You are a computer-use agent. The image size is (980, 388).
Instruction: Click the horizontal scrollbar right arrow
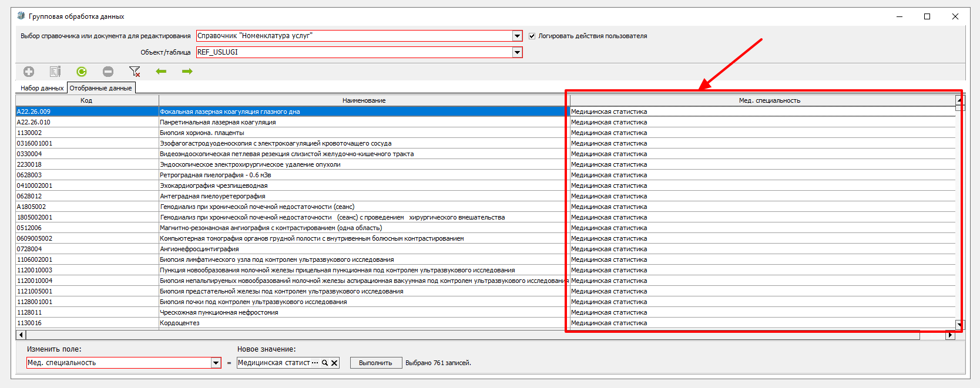[951, 335]
